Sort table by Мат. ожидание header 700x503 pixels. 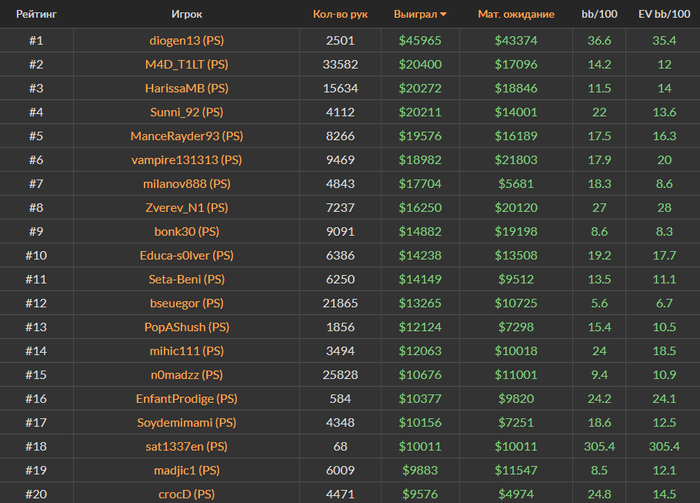point(516,14)
